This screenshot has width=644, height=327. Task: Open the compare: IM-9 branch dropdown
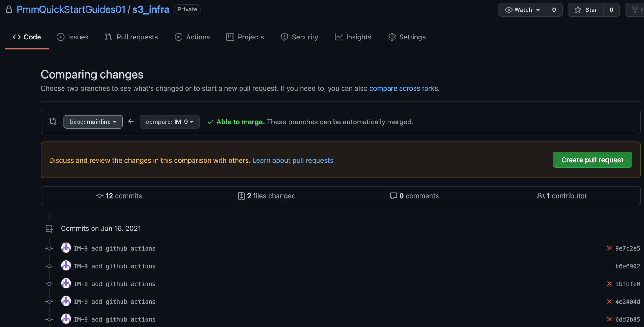tap(169, 122)
